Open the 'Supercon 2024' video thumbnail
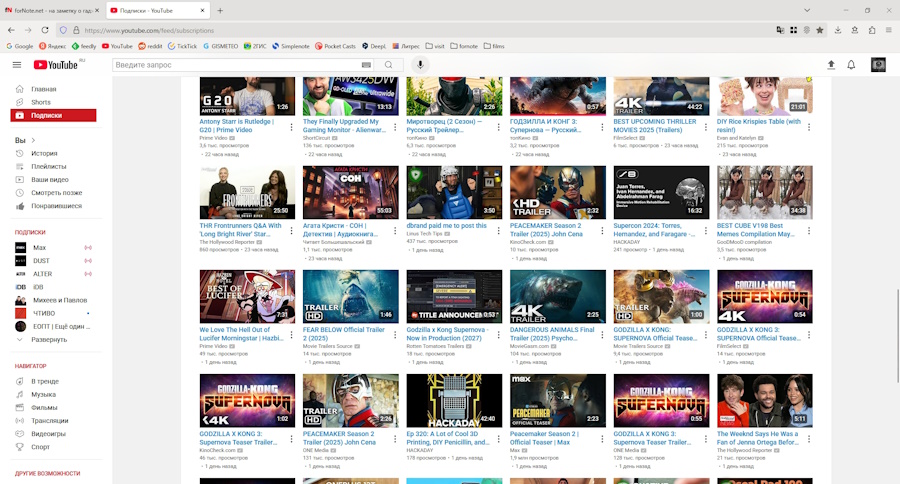 [x=661, y=192]
